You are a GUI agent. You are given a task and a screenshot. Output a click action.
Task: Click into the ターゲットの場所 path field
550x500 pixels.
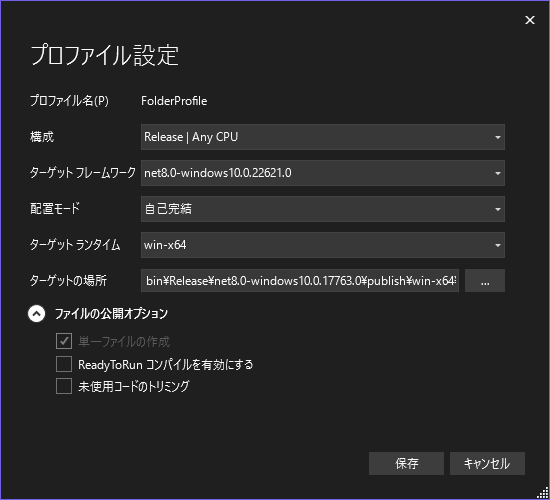point(300,280)
